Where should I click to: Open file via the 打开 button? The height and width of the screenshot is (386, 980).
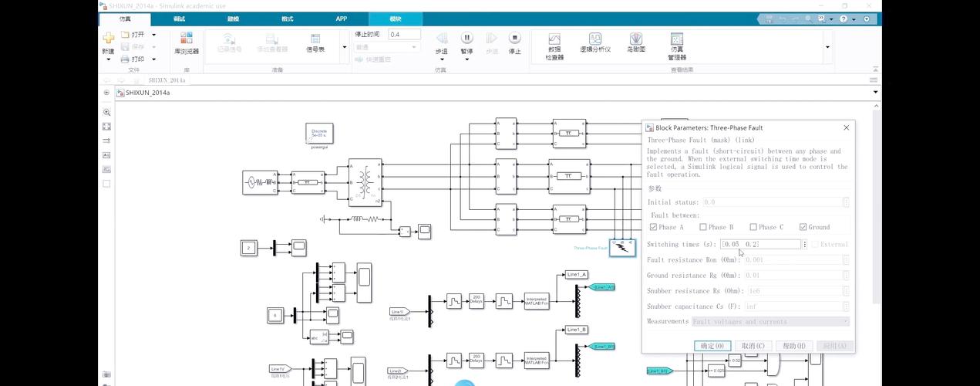point(133,35)
